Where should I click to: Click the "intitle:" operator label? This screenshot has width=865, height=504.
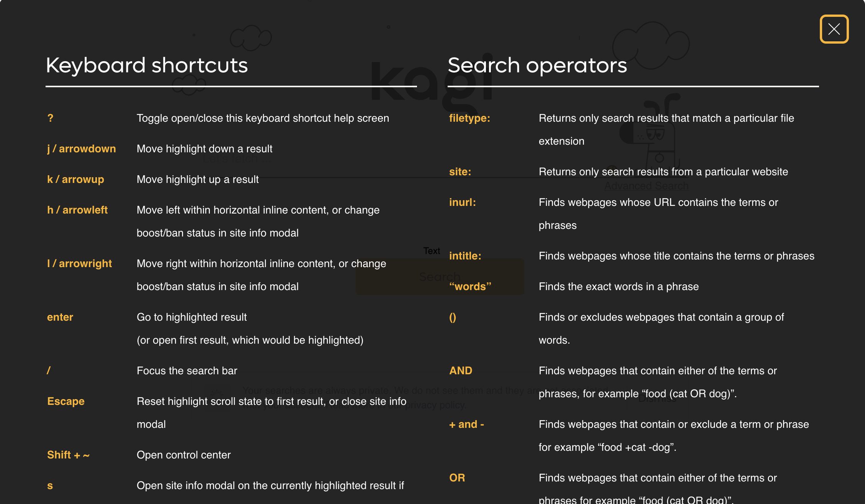coord(465,256)
